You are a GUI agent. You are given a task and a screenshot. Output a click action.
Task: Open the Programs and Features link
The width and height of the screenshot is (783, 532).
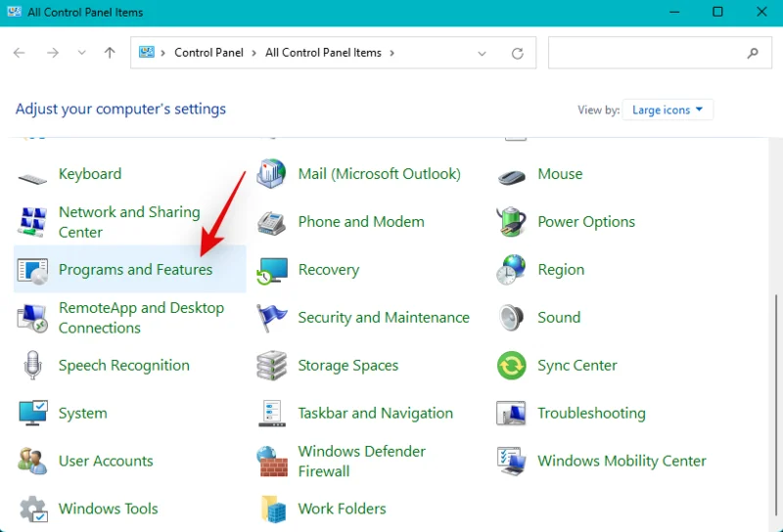pos(135,270)
